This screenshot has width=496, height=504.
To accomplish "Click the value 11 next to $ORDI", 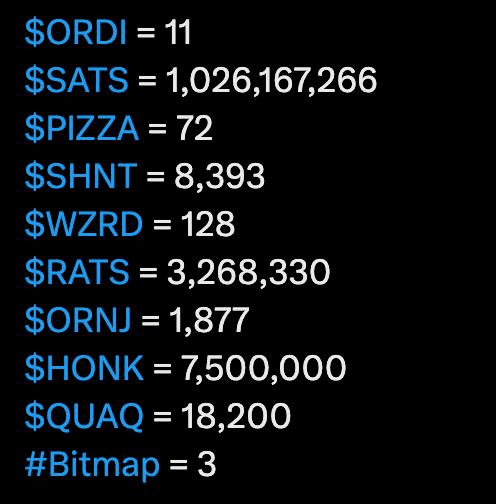I will click(178, 32).
